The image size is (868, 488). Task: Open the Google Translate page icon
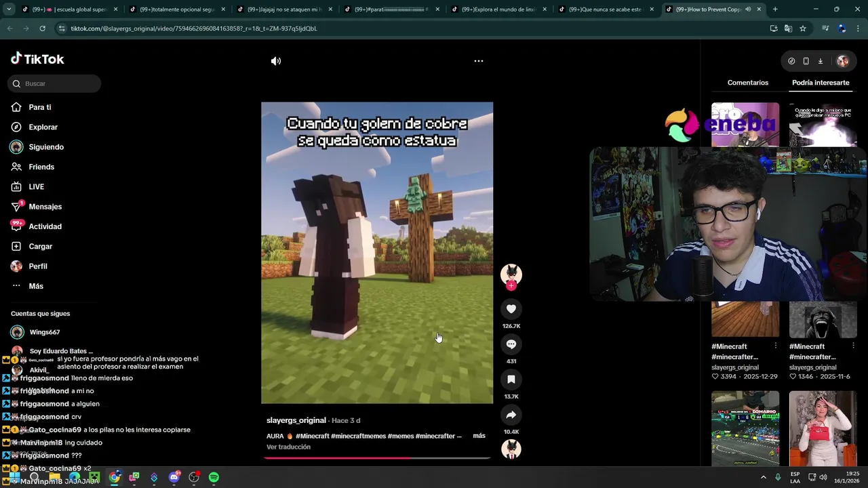click(788, 28)
